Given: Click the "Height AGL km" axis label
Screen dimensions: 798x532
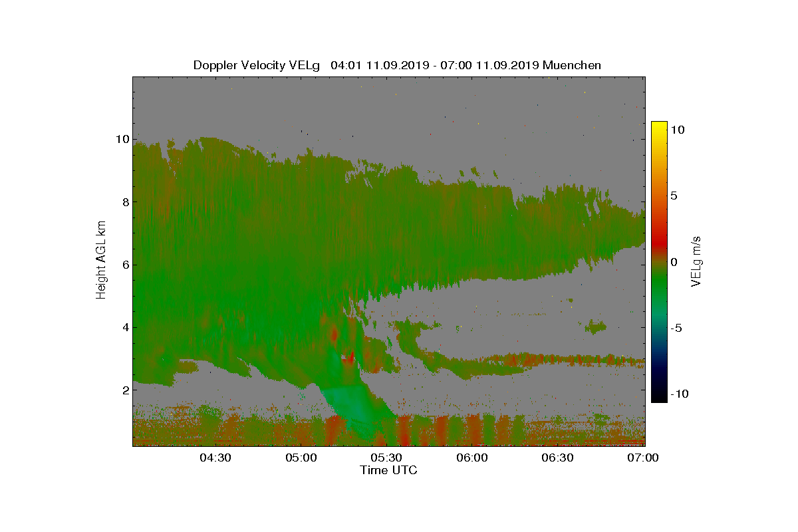Looking at the screenshot, I should [x=101, y=261].
